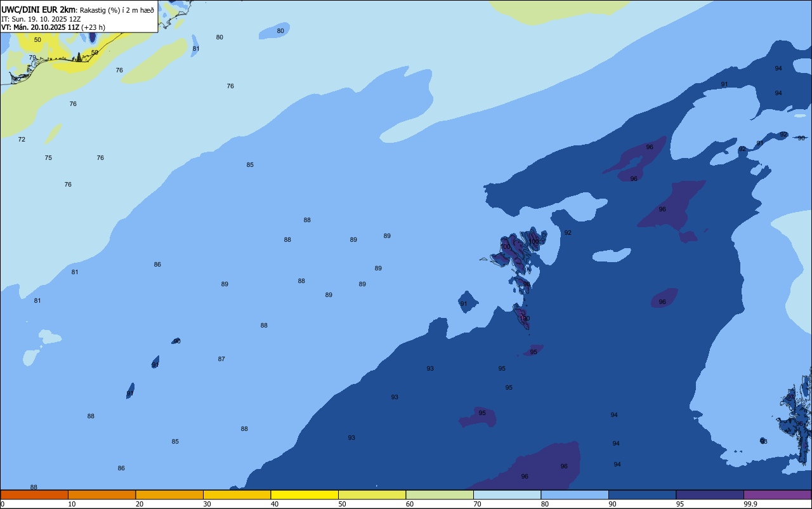Pick the purple above-99.9 legend swatch
Viewport: 812px width, 509px height.
(x=777, y=494)
